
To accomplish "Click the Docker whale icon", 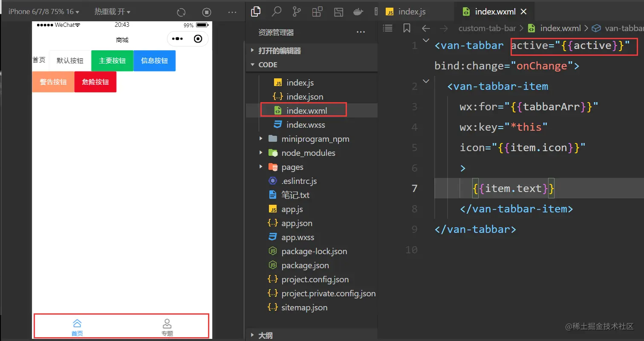I will [x=358, y=11].
